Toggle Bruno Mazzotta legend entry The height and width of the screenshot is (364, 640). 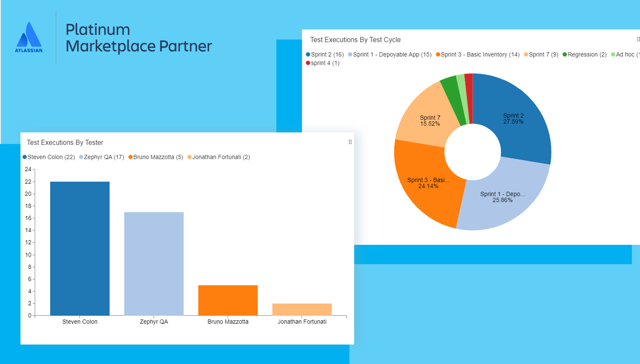156,157
